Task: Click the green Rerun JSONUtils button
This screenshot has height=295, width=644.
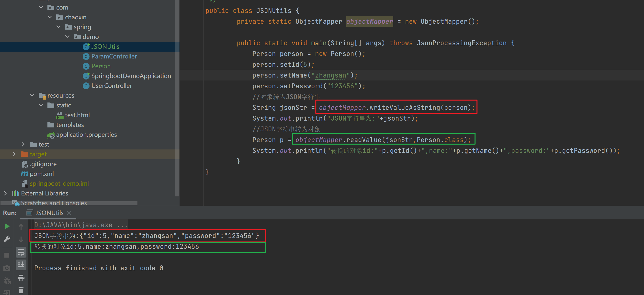Action: pyautogui.click(x=7, y=226)
